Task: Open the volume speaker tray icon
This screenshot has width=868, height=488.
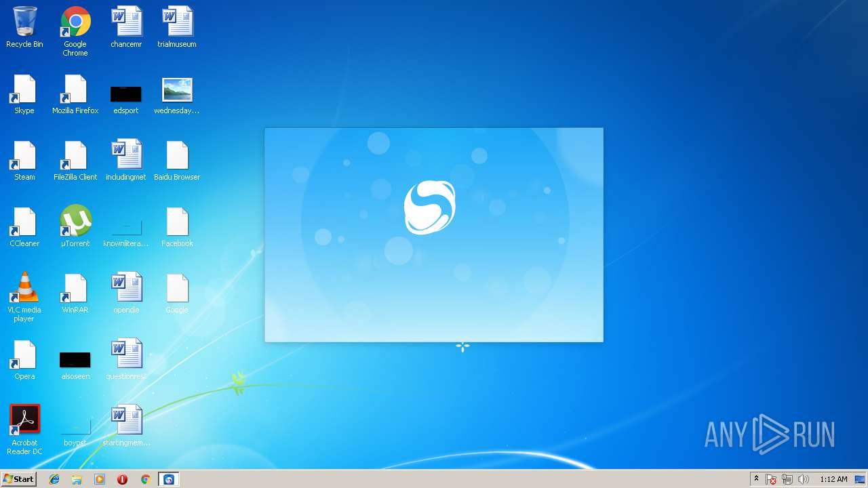Action: click(x=804, y=479)
